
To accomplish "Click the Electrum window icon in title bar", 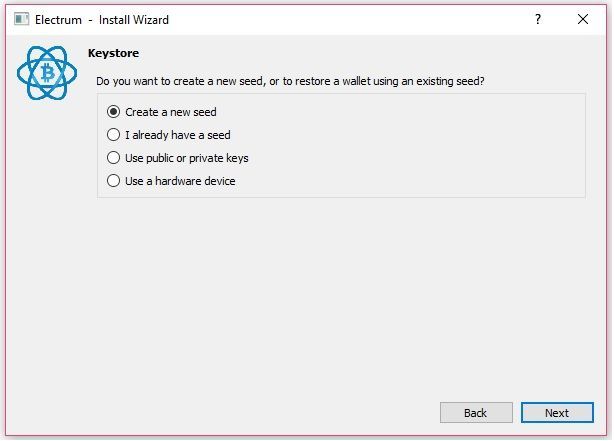I will pyautogui.click(x=22, y=19).
